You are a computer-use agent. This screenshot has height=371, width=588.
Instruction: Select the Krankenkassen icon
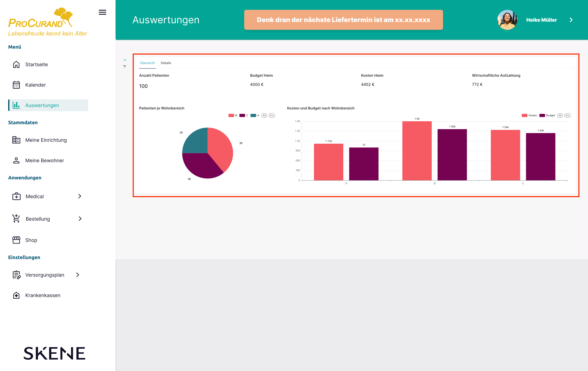16,295
